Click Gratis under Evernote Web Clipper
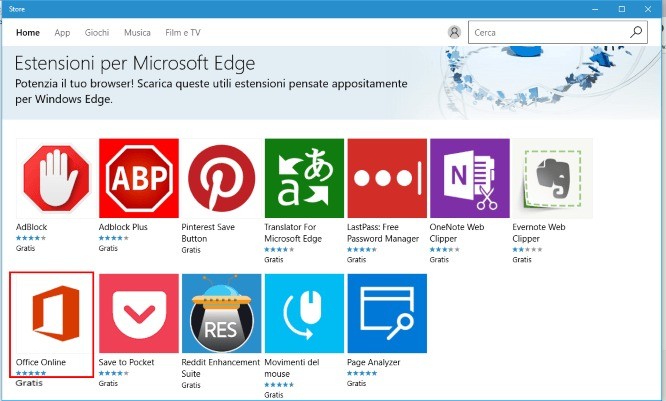 522,260
